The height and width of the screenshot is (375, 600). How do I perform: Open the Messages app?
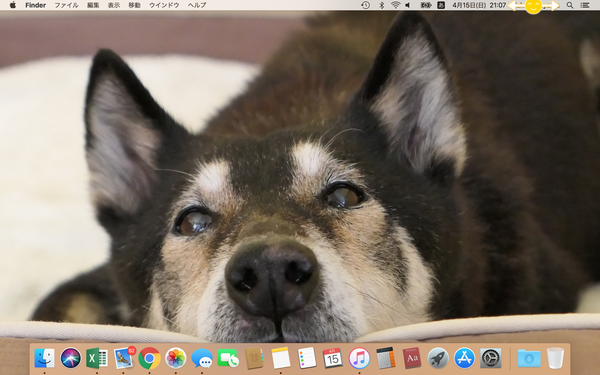[202, 359]
